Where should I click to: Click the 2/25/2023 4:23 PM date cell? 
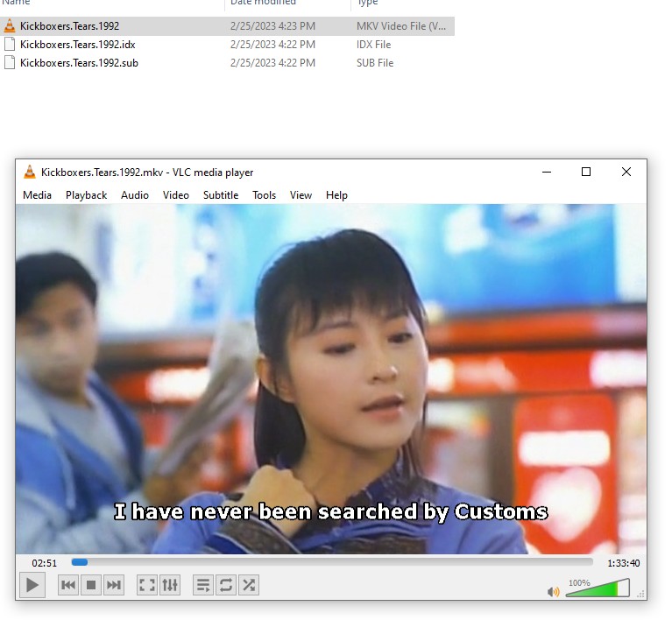point(272,26)
